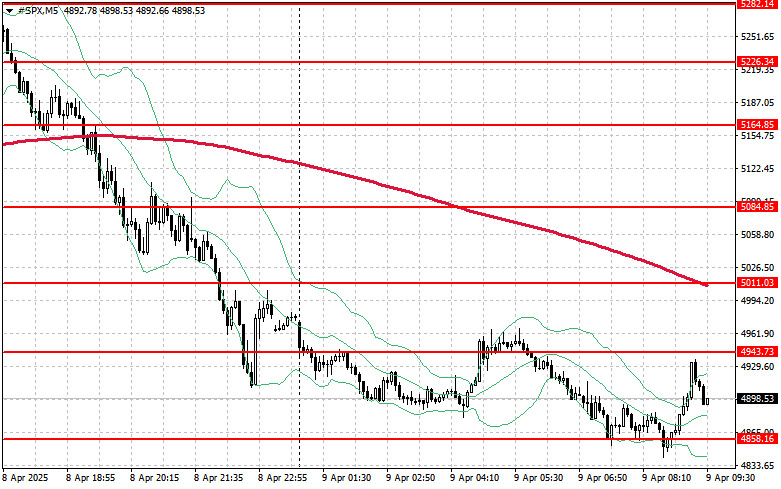Viewport: 781px width, 489px height.
Task: Click the 8 Apr 20:15 time label
Action: [x=154, y=478]
